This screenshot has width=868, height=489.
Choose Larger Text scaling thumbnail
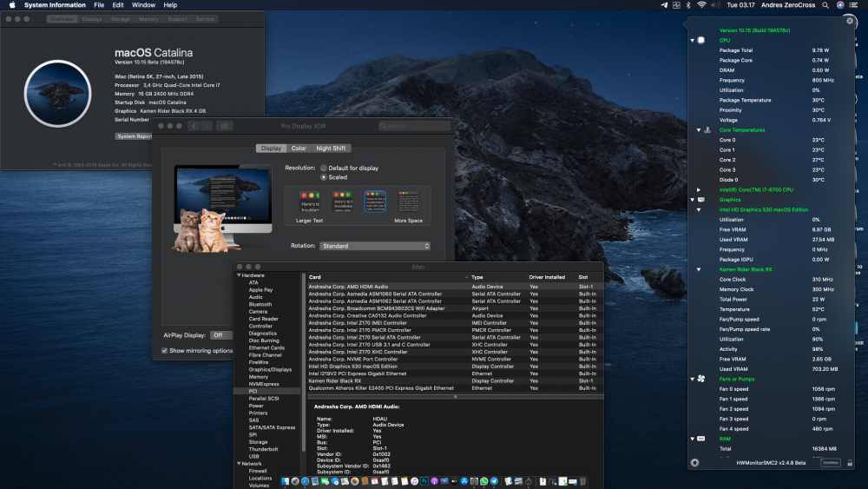pyautogui.click(x=310, y=202)
